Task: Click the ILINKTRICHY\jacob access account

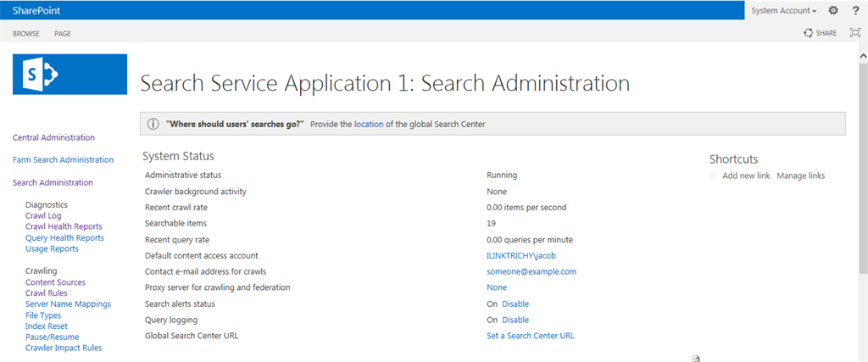Action: pos(521,255)
